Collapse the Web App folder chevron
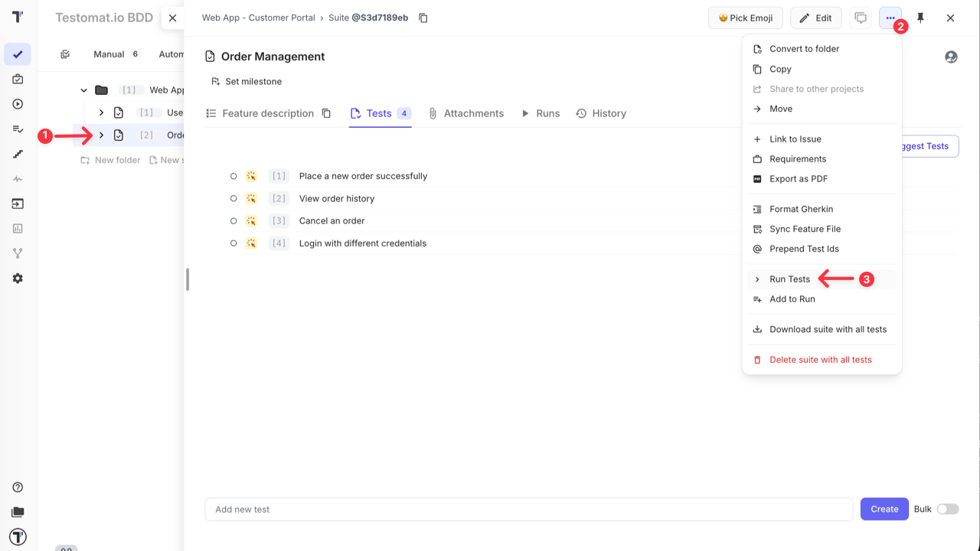980x551 pixels. click(x=84, y=90)
